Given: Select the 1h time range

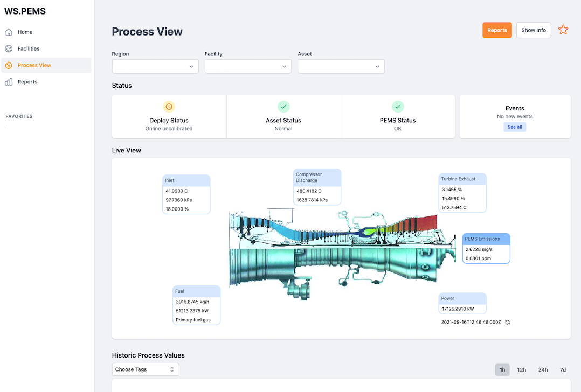Looking at the screenshot, I should click(502, 370).
